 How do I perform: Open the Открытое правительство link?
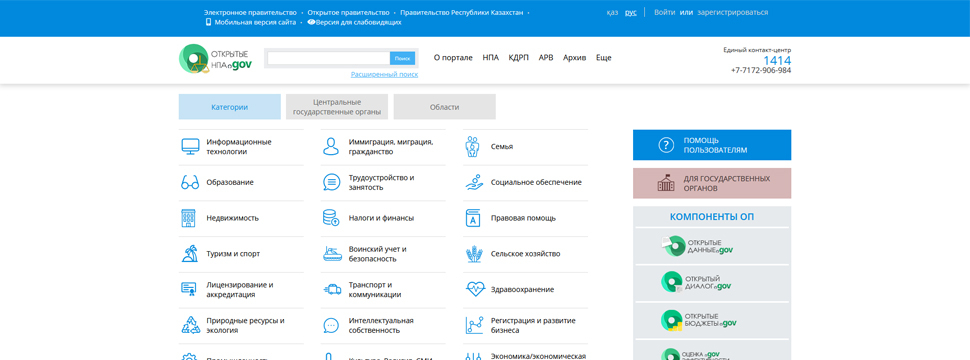tap(348, 12)
